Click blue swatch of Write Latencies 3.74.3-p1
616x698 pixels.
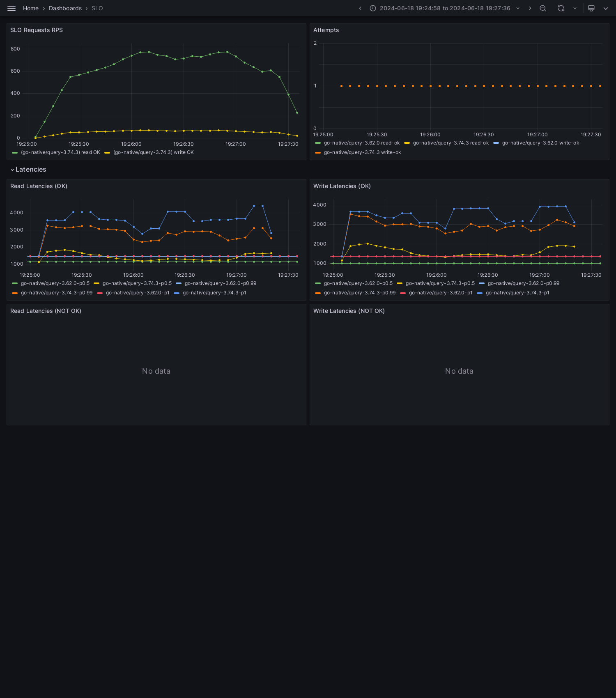tap(480, 293)
